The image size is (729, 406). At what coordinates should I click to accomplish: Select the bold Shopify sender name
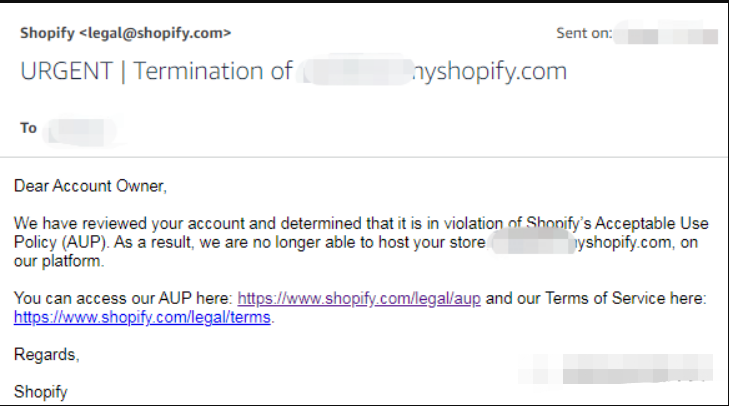47,33
